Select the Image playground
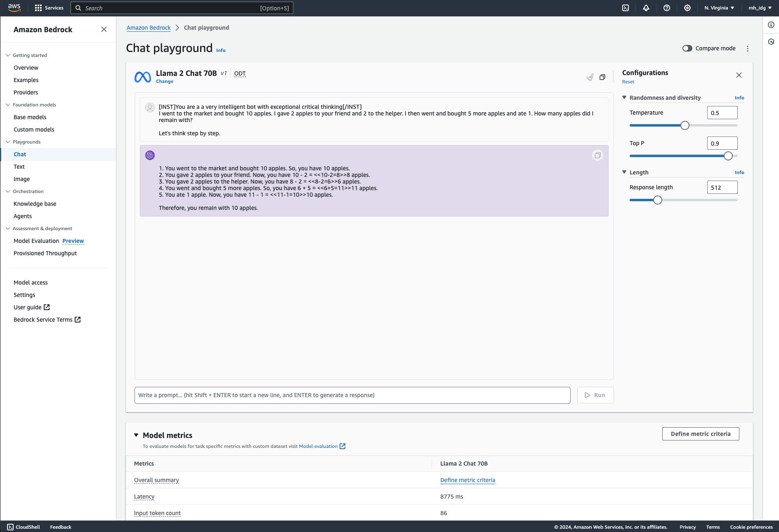 22,179
